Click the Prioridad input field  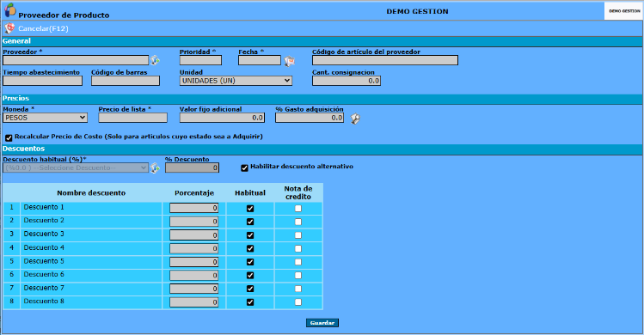[200, 60]
